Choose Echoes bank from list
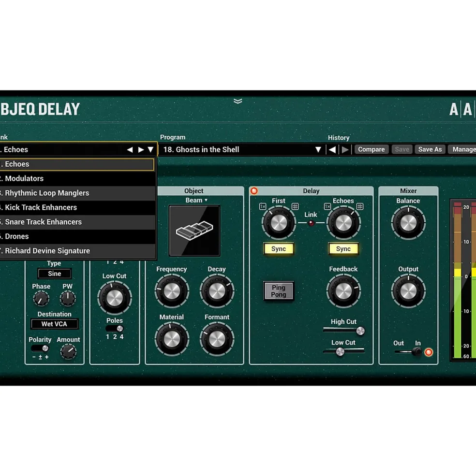 click(77, 164)
